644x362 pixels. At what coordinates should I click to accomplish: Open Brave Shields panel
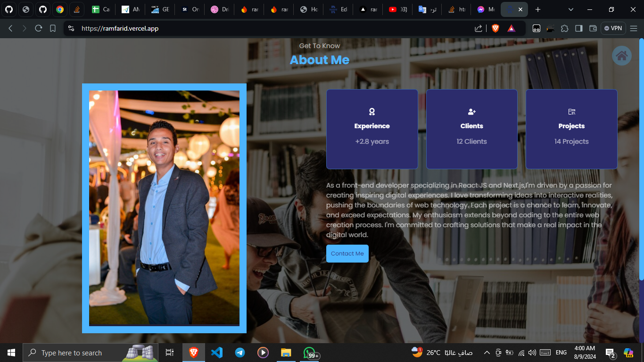[x=495, y=28]
